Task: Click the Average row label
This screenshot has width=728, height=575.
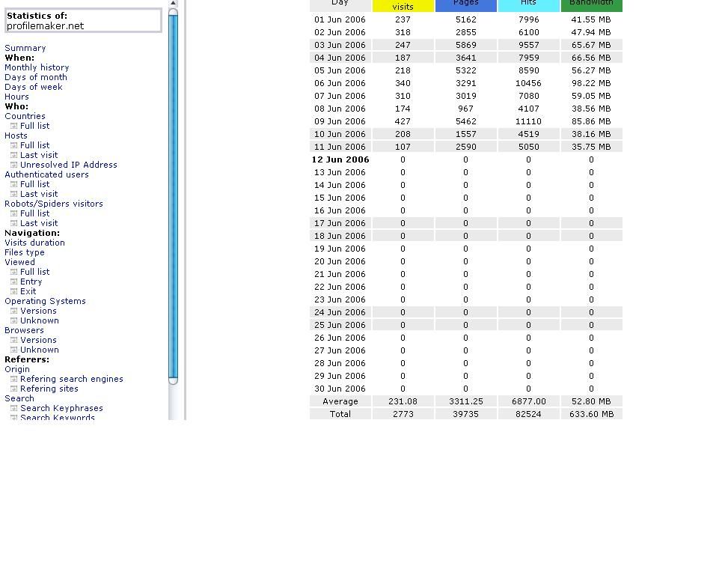Action: click(x=340, y=401)
